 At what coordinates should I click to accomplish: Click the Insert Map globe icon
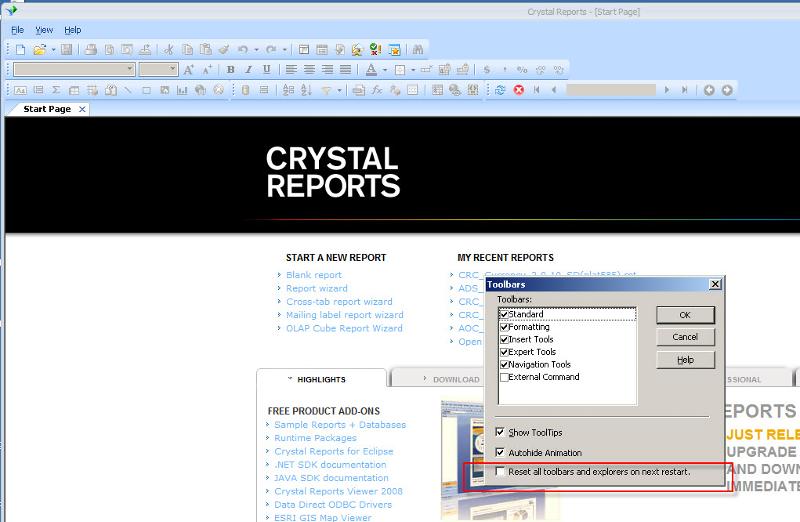tap(201, 90)
